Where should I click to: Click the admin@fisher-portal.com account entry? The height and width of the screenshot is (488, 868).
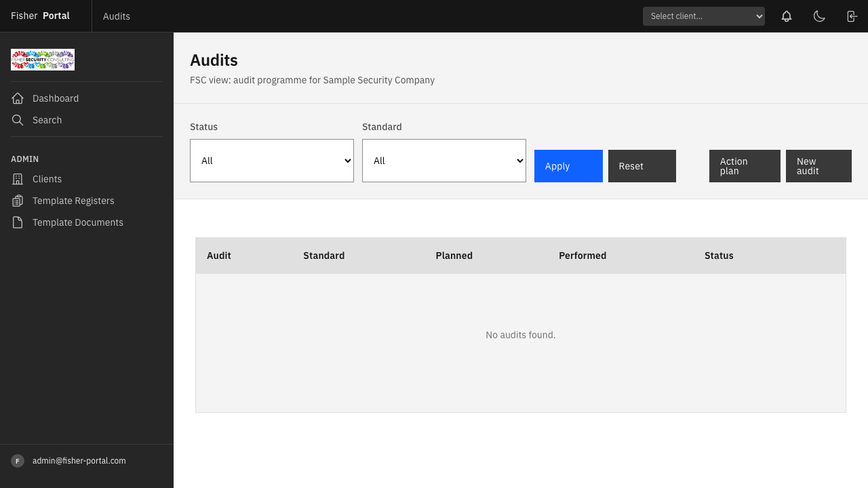pos(79,460)
